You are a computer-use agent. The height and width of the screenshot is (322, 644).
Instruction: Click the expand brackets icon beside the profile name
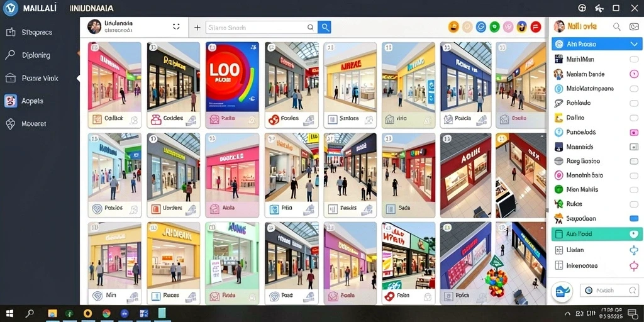(x=176, y=26)
